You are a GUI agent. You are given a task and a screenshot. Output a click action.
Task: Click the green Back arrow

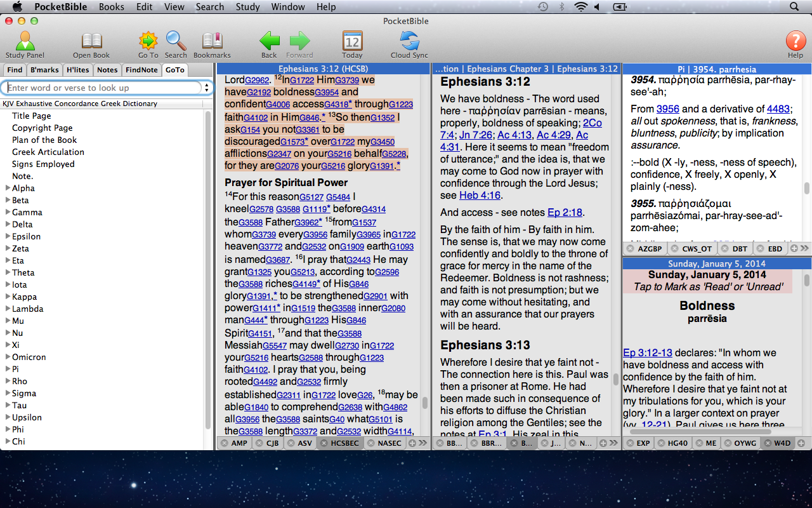point(270,41)
